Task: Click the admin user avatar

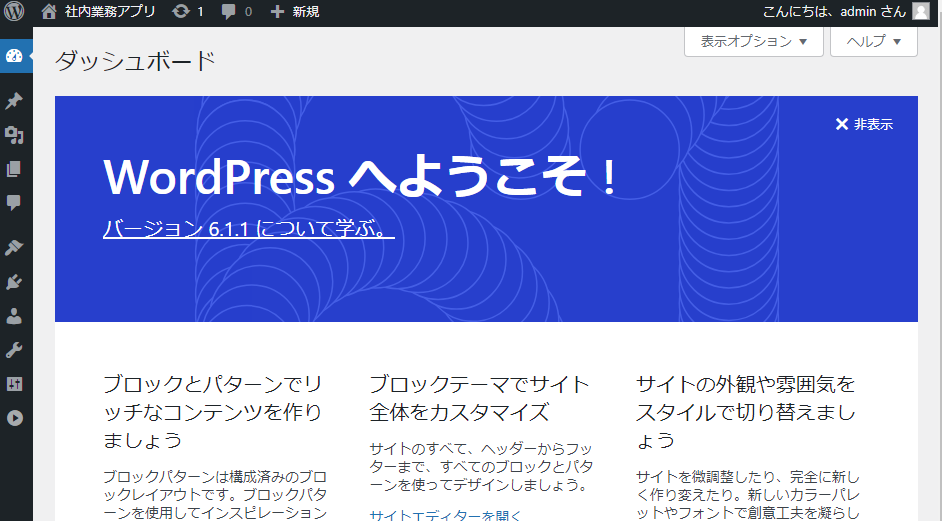Action: tap(920, 11)
